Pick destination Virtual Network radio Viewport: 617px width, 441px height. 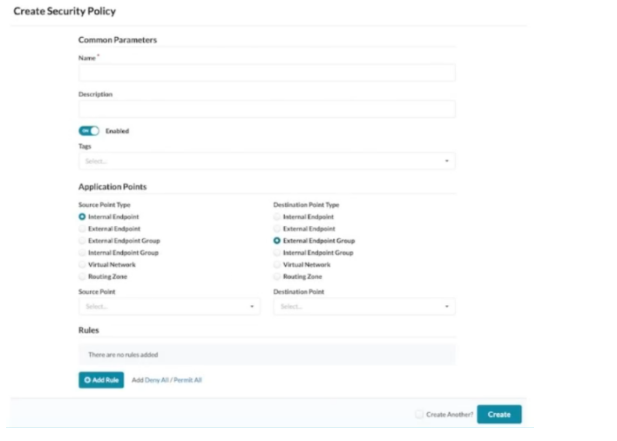pyautogui.click(x=277, y=265)
